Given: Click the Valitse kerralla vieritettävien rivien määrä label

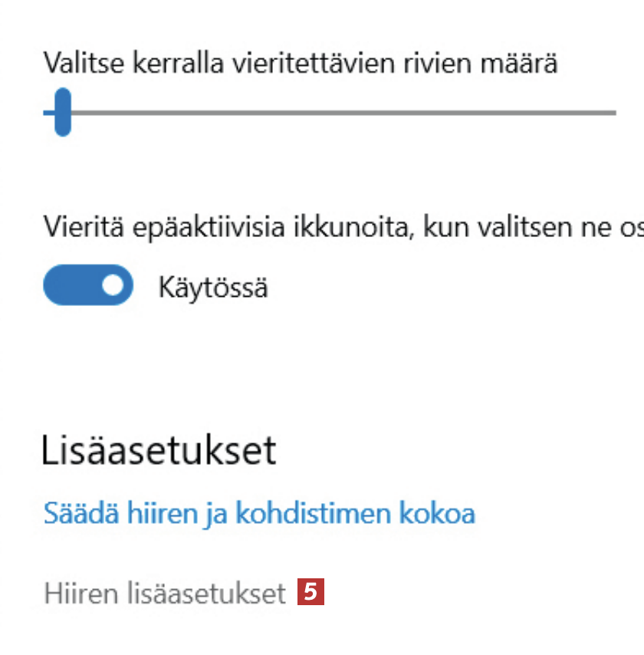Looking at the screenshot, I should [300, 63].
